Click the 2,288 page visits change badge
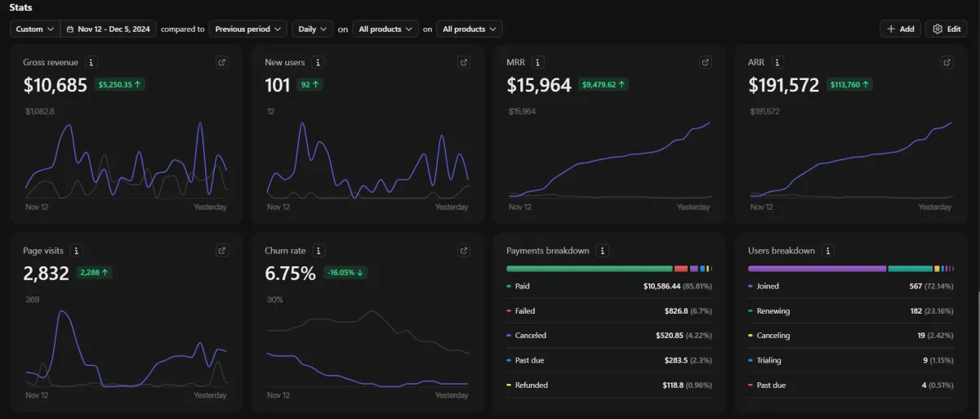Image resolution: width=980 pixels, height=419 pixels. (x=95, y=273)
